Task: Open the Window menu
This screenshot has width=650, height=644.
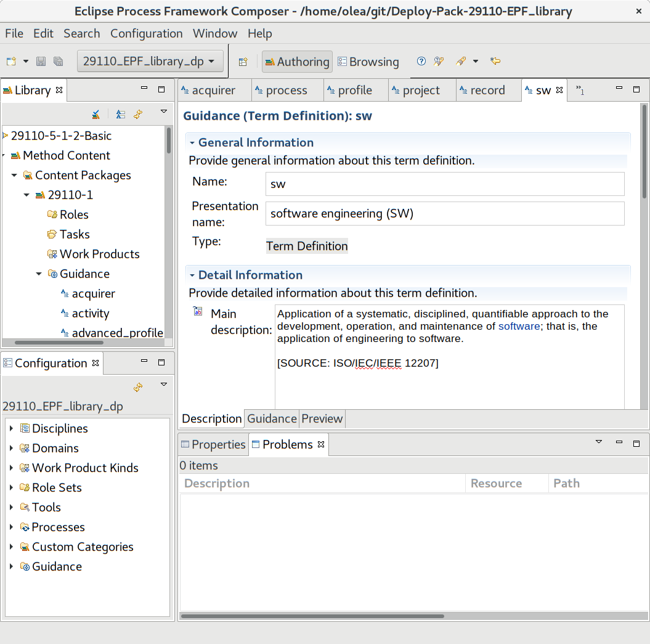Action: tap(215, 33)
